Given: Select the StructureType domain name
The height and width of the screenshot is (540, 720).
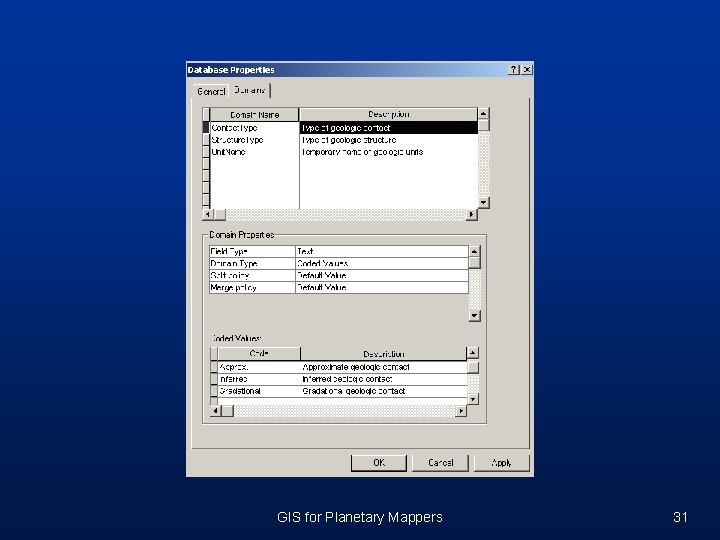Looking at the screenshot, I should click(x=254, y=140).
